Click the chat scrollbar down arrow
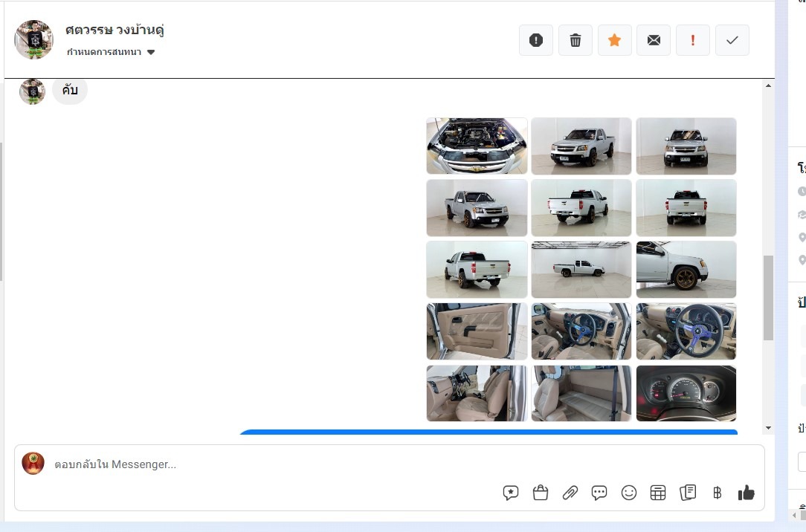The height and width of the screenshot is (532, 806). (x=769, y=428)
